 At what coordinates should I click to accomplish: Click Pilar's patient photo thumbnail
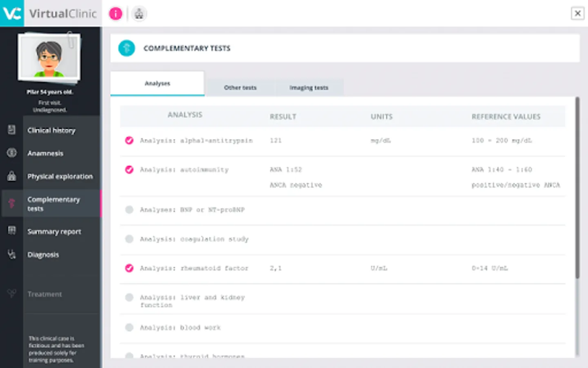[x=49, y=57]
